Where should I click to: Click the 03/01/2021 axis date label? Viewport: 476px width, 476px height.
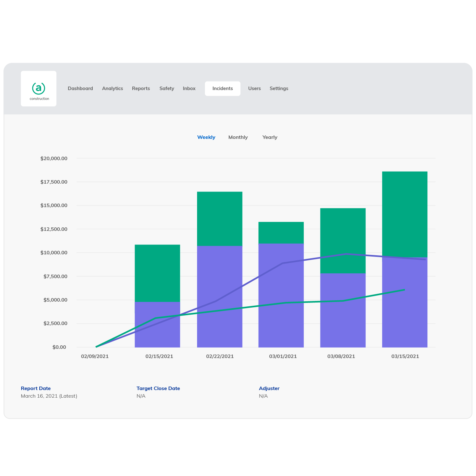[x=283, y=356]
